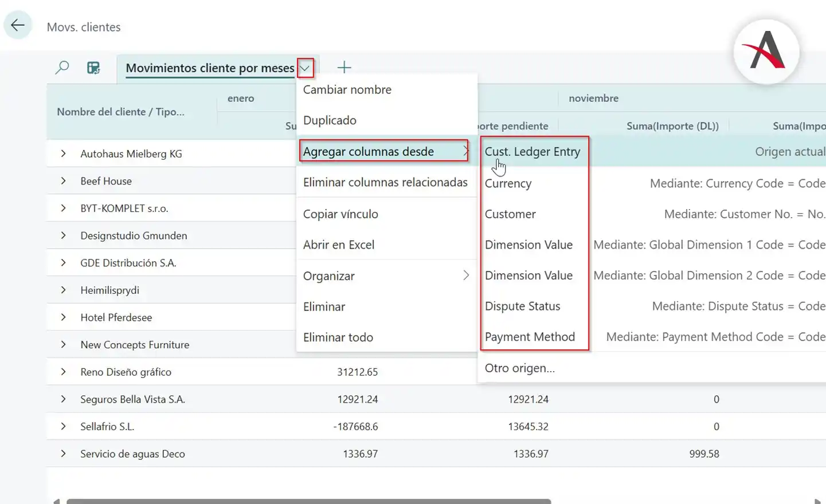This screenshot has width=826, height=504.
Task: Pick Cust. Ledger Entry as column source
Action: point(532,152)
